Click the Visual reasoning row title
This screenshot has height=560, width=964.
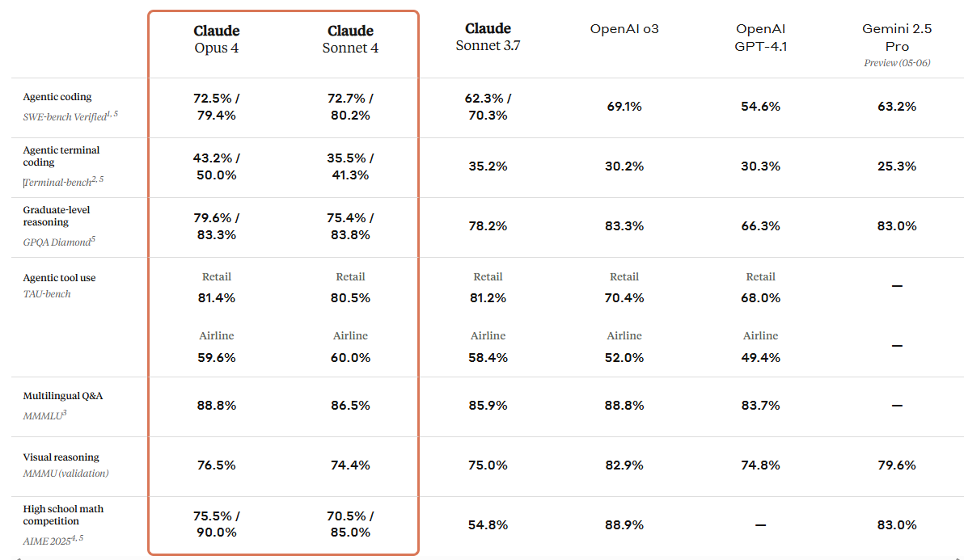pos(61,457)
